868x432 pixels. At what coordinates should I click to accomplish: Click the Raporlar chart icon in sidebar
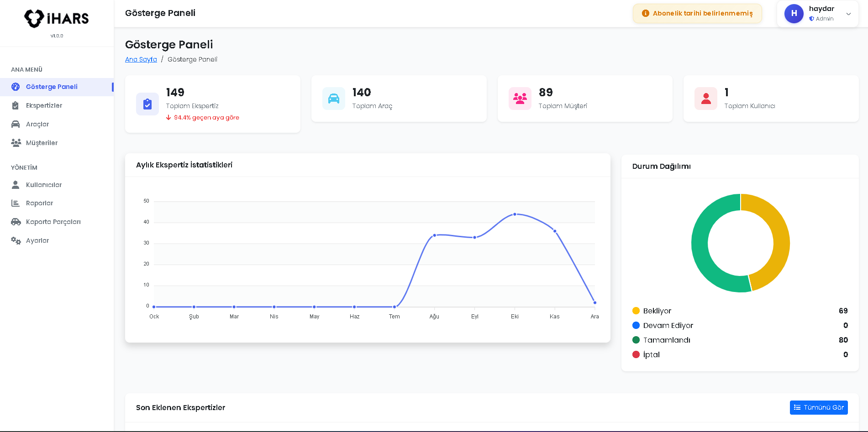pyautogui.click(x=16, y=203)
